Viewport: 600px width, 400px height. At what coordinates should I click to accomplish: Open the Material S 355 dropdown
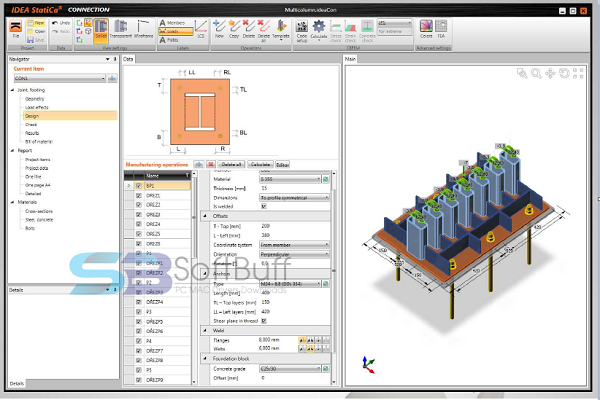pyautogui.click(x=290, y=179)
